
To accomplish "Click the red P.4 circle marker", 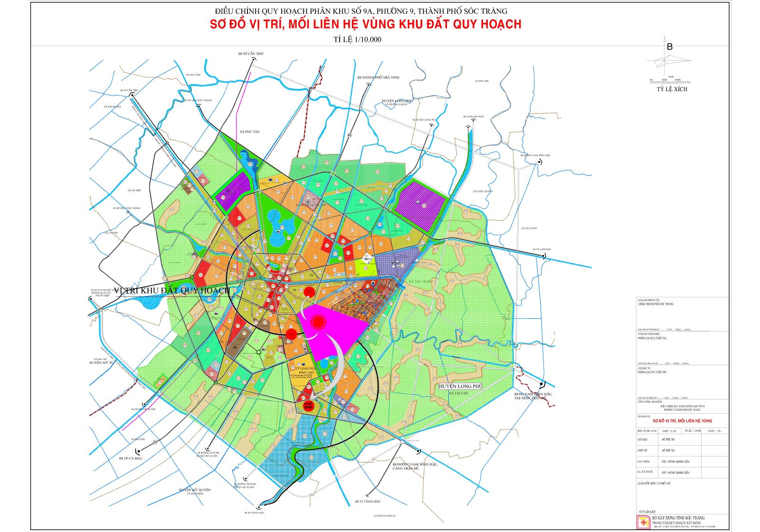I will 309,291.
